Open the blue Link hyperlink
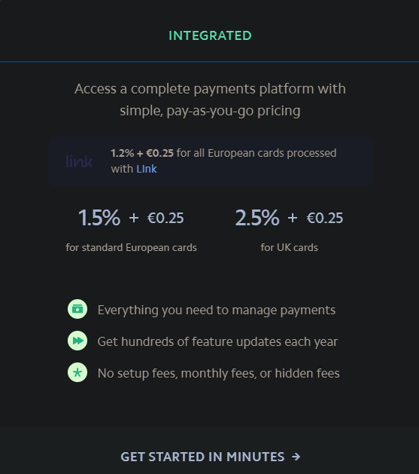 click(x=146, y=169)
